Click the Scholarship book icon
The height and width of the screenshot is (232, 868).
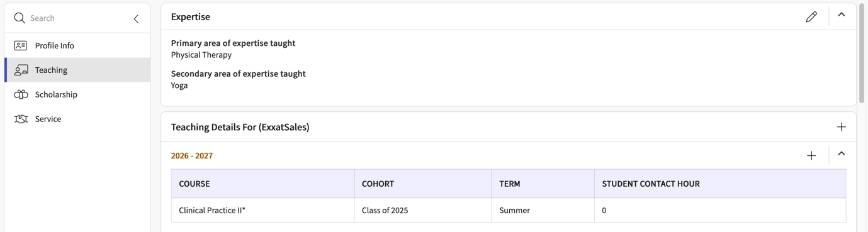(21, 94)
